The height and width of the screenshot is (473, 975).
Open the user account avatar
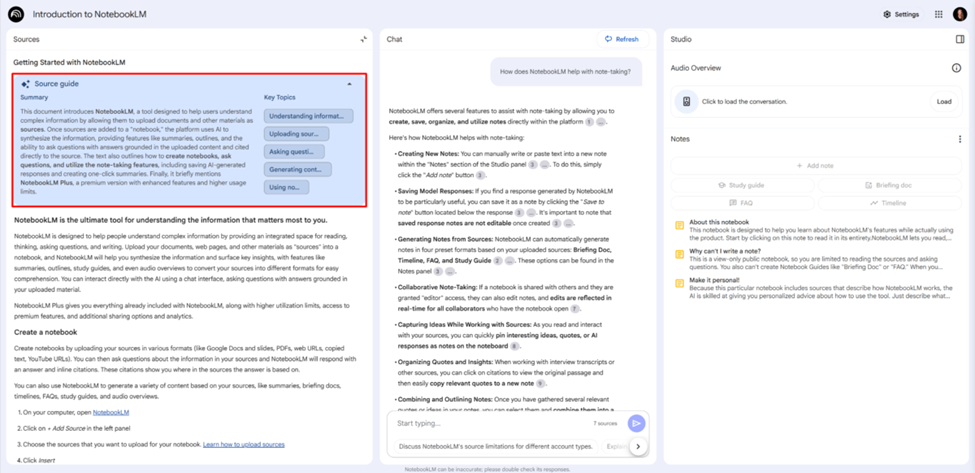[x=959, y=14]
